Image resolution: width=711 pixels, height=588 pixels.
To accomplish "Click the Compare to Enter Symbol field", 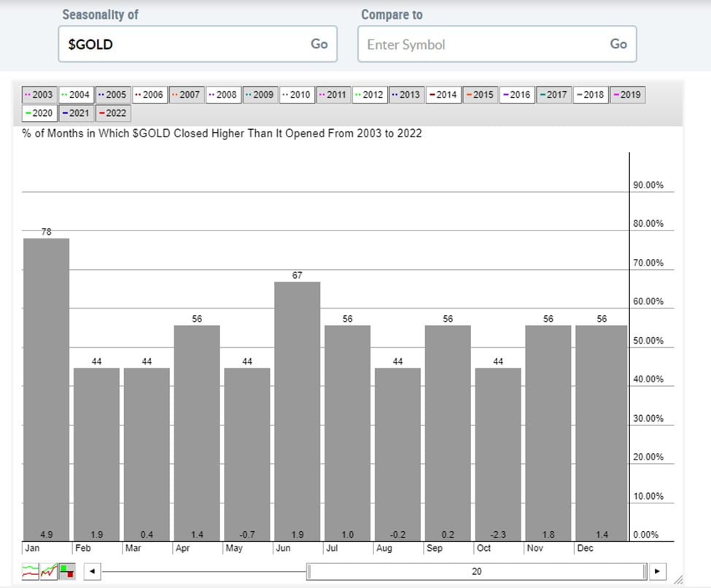I will (x=481, y=45).
